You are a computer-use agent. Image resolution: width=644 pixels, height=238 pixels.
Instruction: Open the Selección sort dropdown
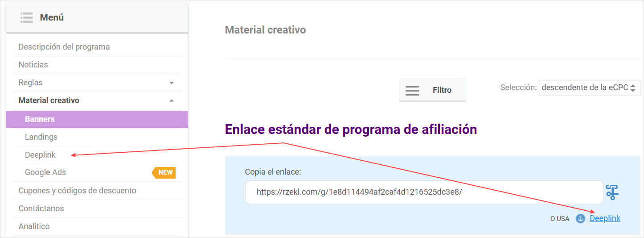[x=589, y=88]
